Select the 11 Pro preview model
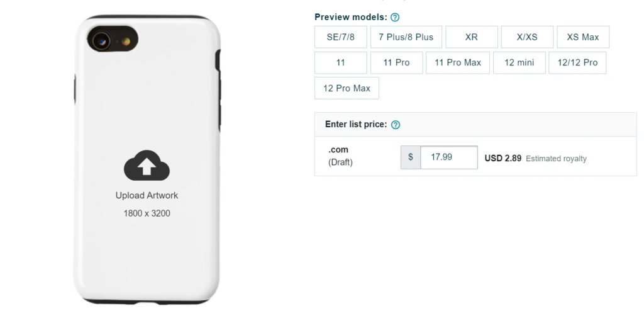 (x=396, y=62)
